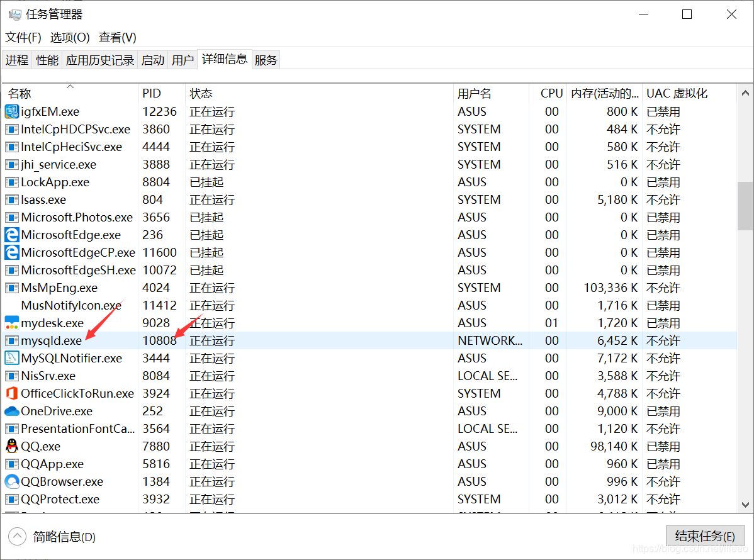Click the QQApp.exe process icon
Viewport: 754px width, 560px height.
pyautogui.click(x=11, y=464)
